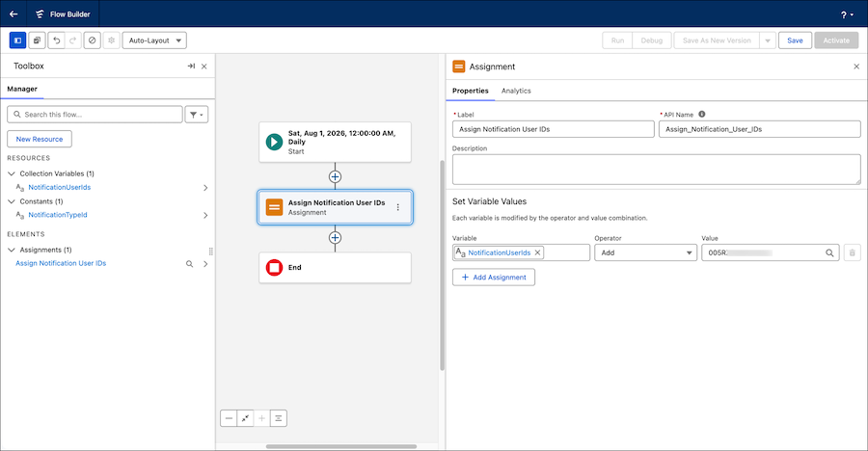Close the Assignment properties panel
The height and width of the screenshot is (451, 868).
coord(856,66)
